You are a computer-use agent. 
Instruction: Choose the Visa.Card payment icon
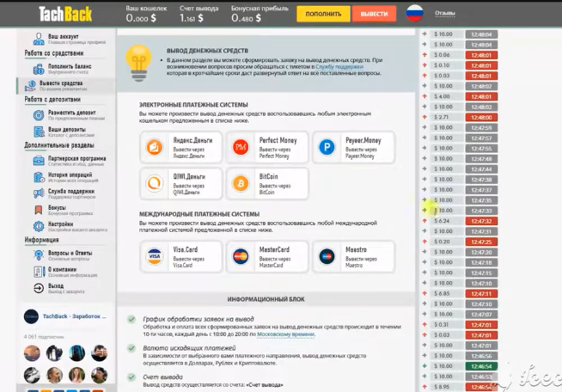click(155, 256)
